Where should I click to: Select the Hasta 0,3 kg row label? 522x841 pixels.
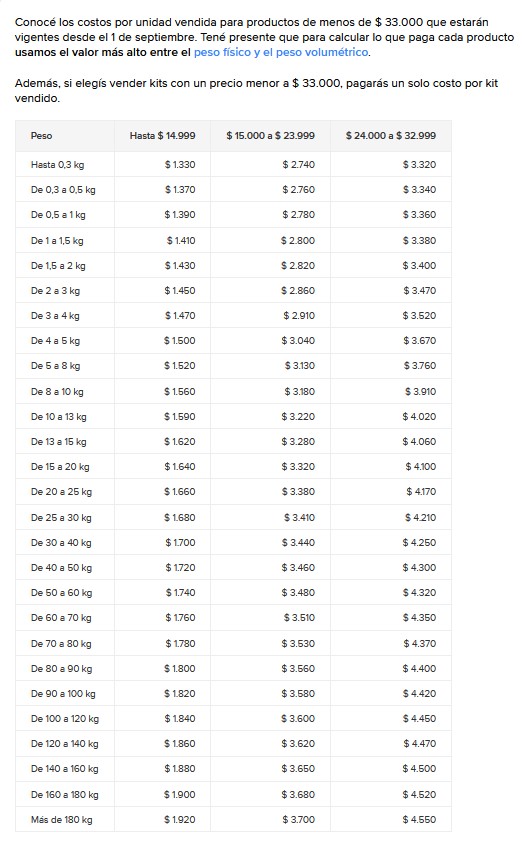click(57, 165)
